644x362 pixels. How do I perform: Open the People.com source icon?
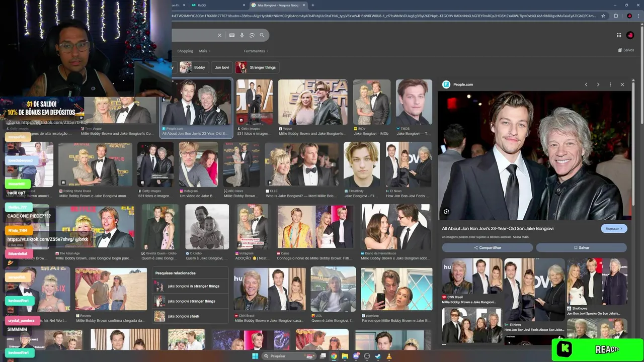(x=446, y=84)
